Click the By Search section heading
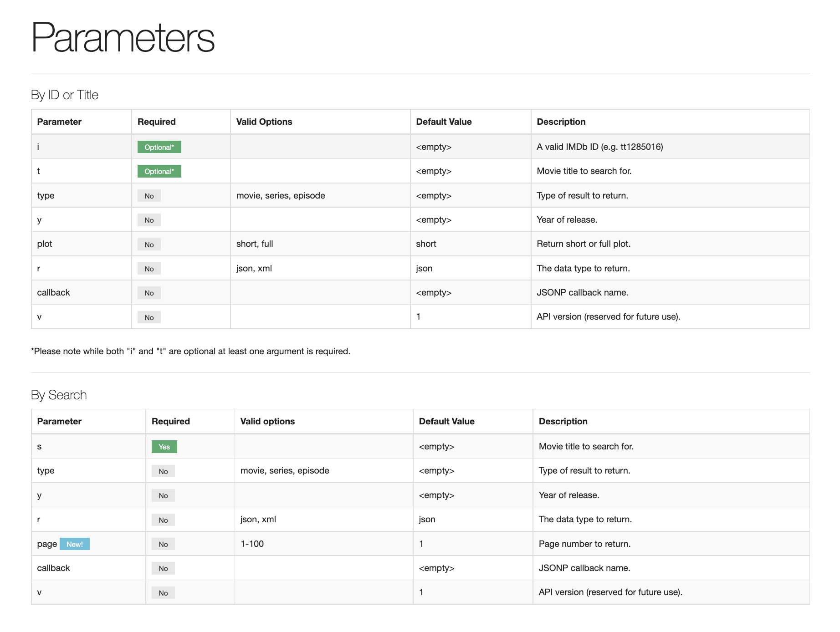This screenshot has height=632, width=840. [59, 395]
